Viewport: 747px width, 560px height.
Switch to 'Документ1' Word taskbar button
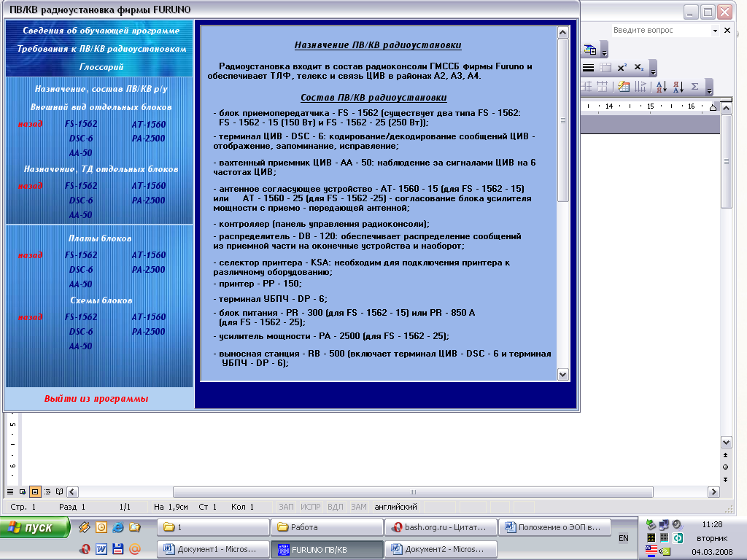coord(214,549)
